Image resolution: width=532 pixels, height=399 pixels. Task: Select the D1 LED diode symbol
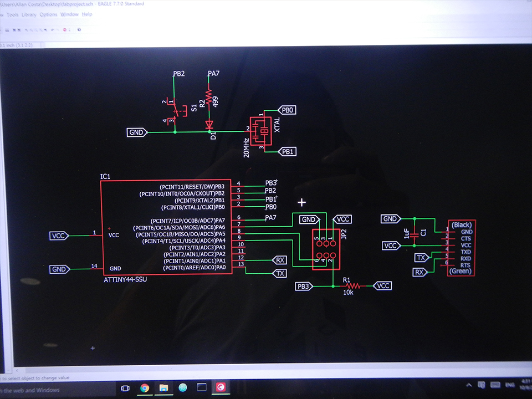[x=209, y=125]
